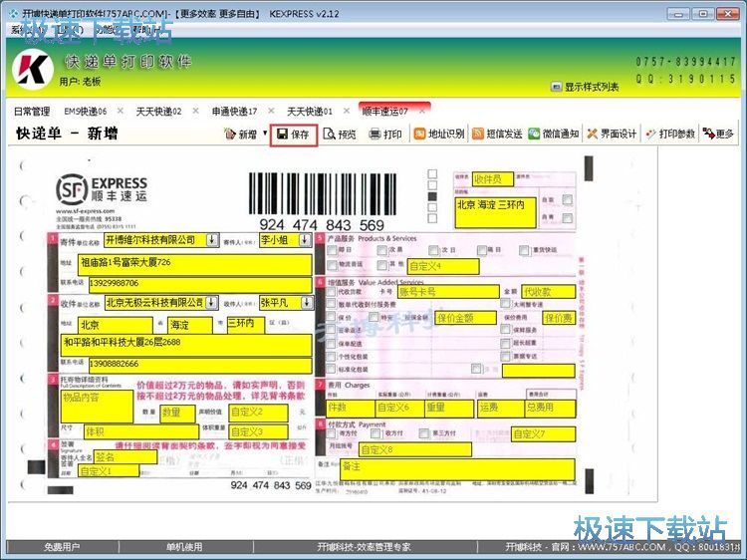Click the 显示样式列表 list icon
Image resolution: width=747 pixels, height=560 pixels.
point(556,87)
